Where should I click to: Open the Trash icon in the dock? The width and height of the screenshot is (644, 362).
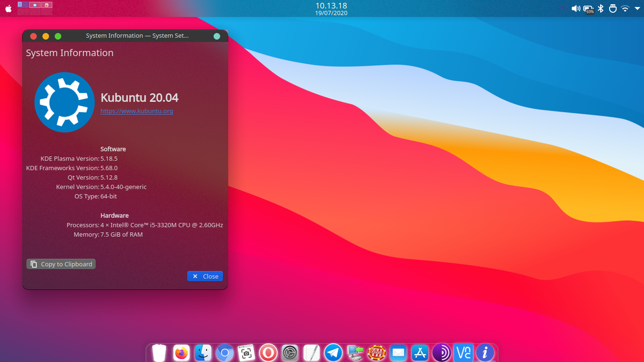tap(159, 352)
